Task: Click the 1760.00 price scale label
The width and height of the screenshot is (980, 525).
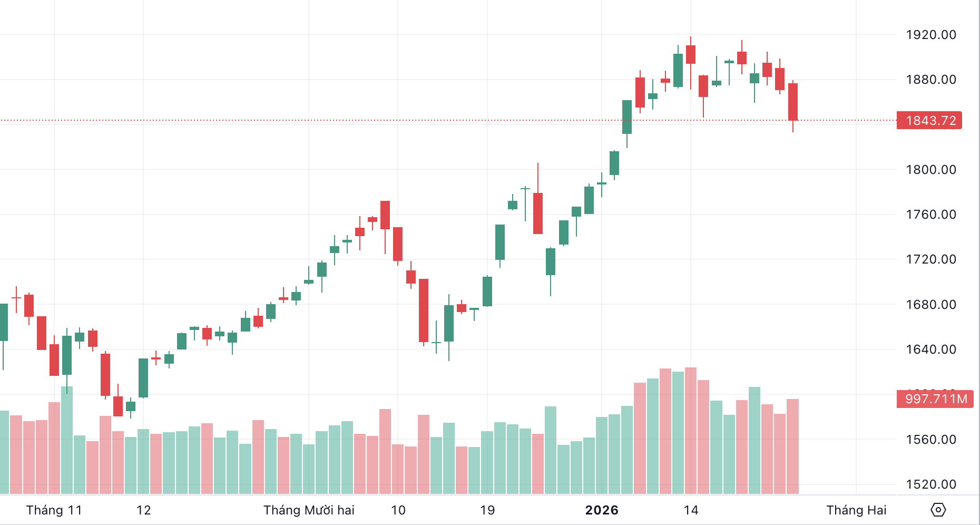Action: click(930, 215)
